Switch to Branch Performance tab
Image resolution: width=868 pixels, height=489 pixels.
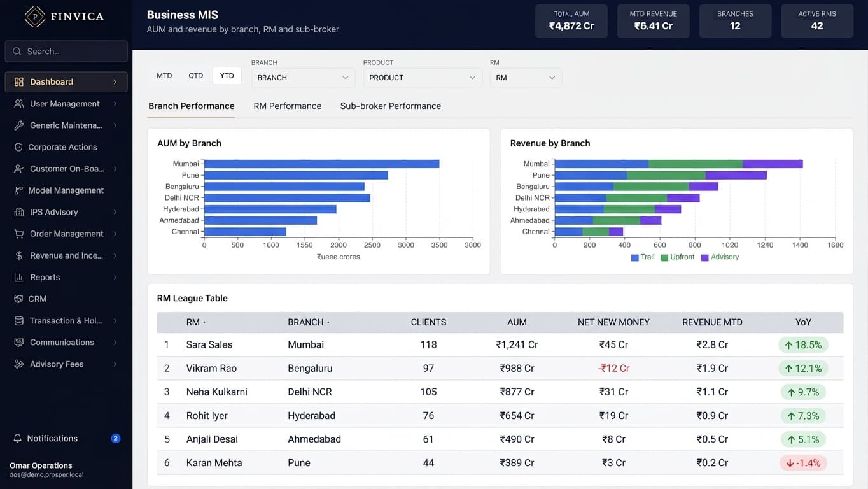[x=192, y=106]
